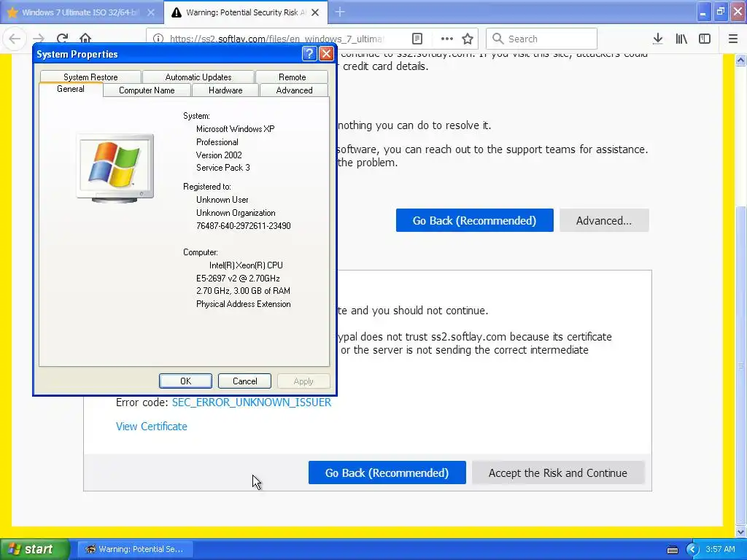Click Cancel in System Properties

(x=245, y=381)
